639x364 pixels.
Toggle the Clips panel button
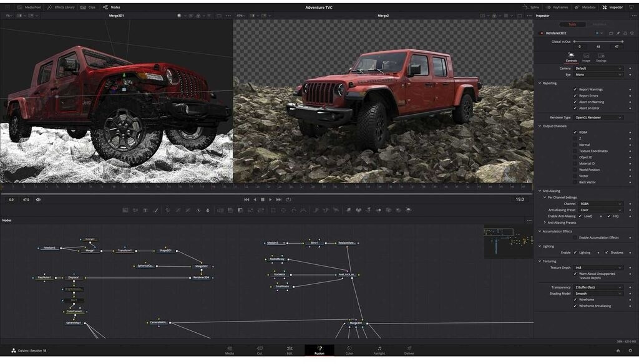coord(87,7)
